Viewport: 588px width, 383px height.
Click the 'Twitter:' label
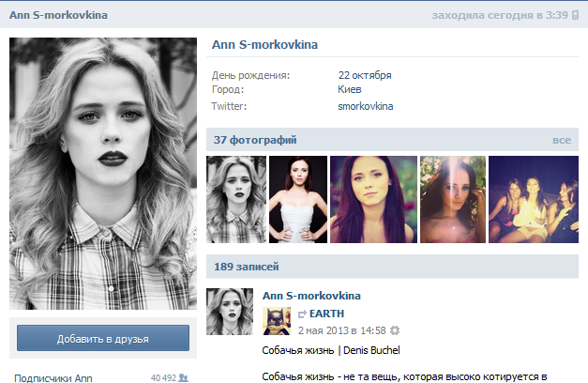click(229, 106)
